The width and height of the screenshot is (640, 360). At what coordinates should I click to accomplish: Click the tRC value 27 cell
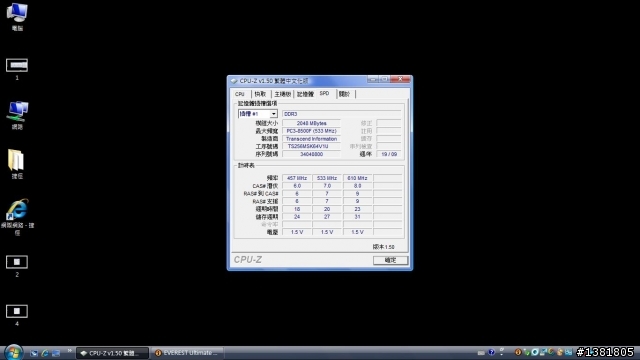click(327, 217)
